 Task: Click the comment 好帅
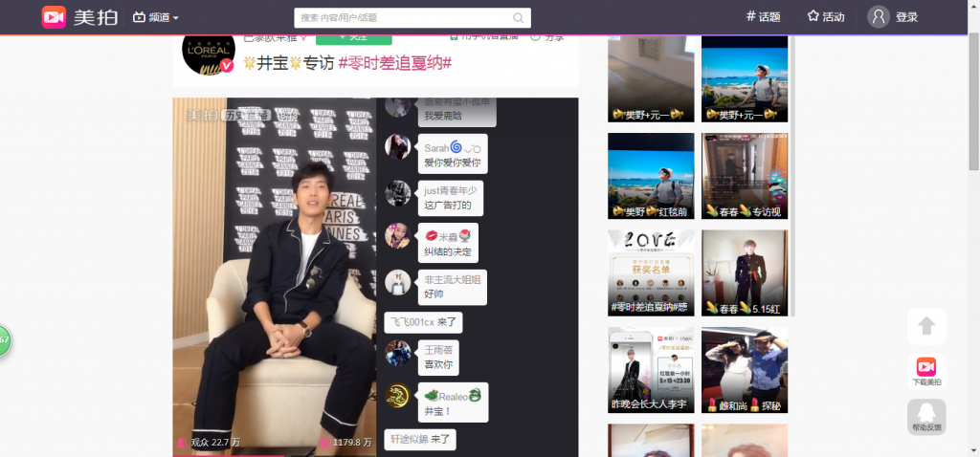tap(434, 294)
